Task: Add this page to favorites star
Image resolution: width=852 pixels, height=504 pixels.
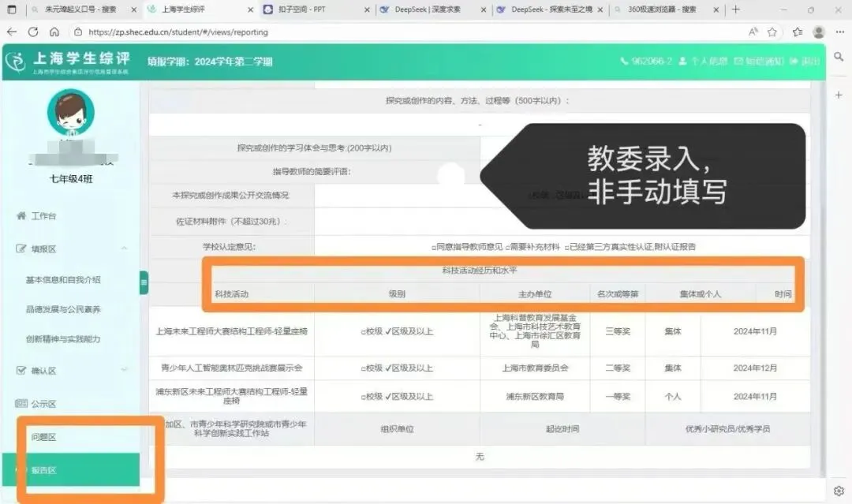Action: click(x=772, y=32)
